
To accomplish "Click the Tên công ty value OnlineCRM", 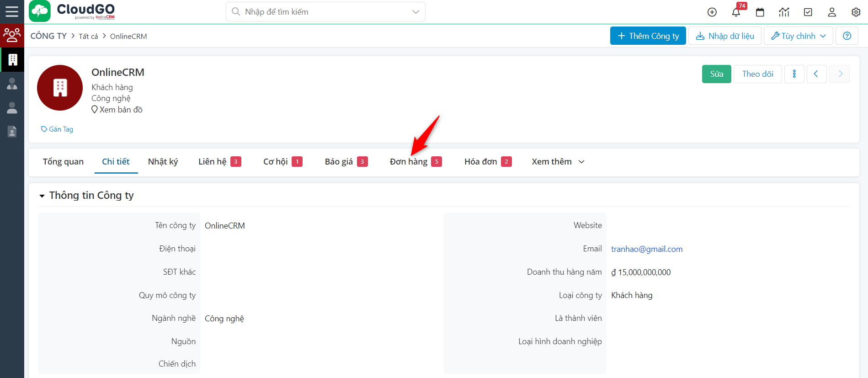I will pyautogui.click(x=225, y=226).
